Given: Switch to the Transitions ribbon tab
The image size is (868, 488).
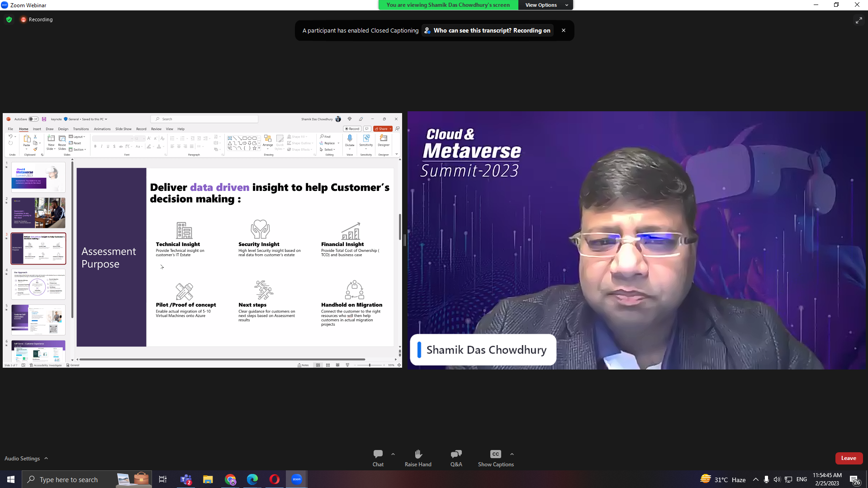Looking at the screenshot, I should pyautogui.click(x=81, y=129).
